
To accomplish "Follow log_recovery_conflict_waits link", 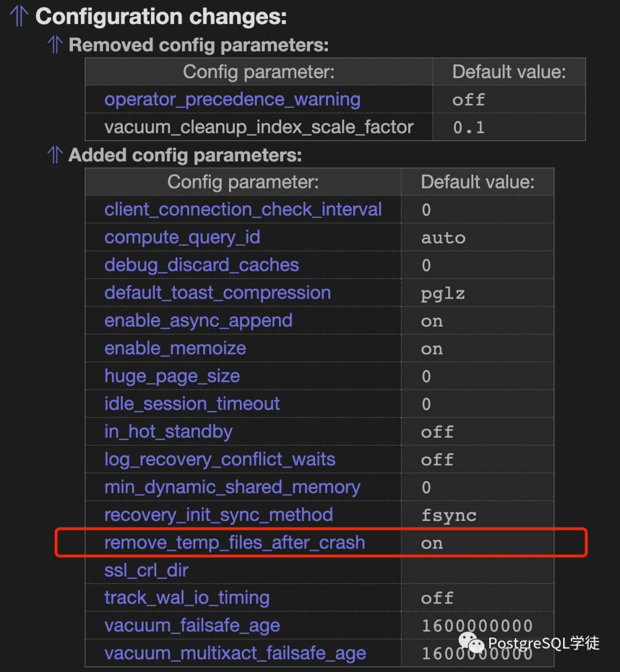I will pyautogui.click(x=220, y=459).
